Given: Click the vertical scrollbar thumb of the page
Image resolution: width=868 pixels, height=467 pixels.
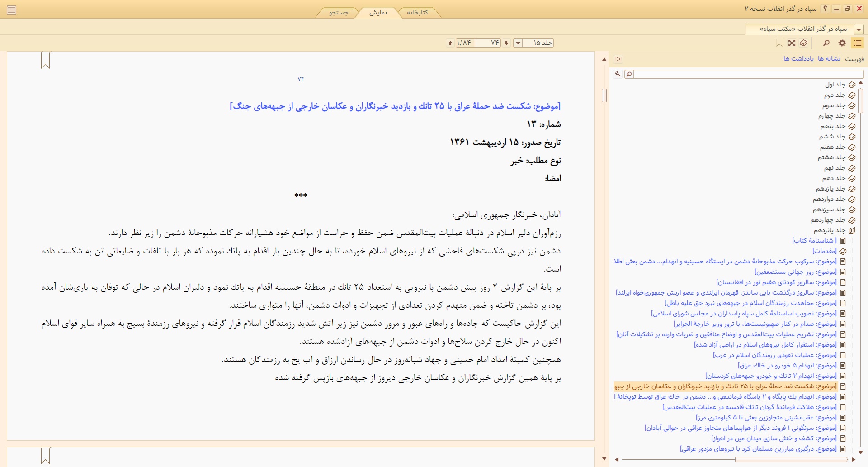Looking at the screenshot, I should click(x=604, y=95).
